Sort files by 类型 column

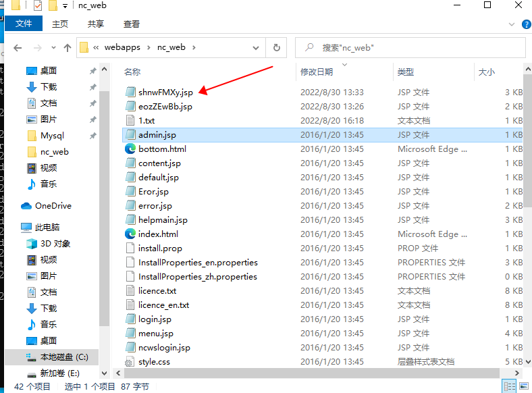[406, 72]
